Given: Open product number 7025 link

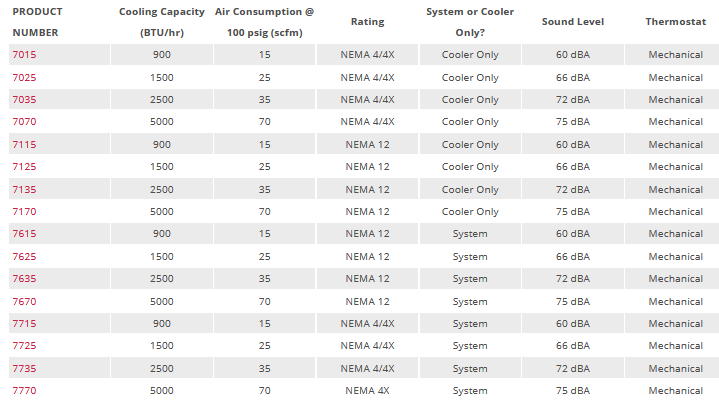Looking at the screenshot, I should (x=24, y=77).
